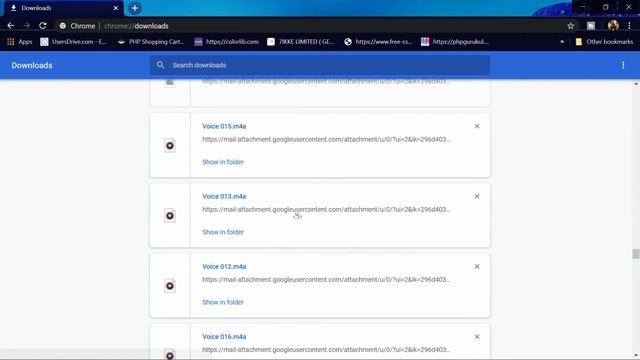Open the Apps bookmarks shortcut

[x=20, y=42]
